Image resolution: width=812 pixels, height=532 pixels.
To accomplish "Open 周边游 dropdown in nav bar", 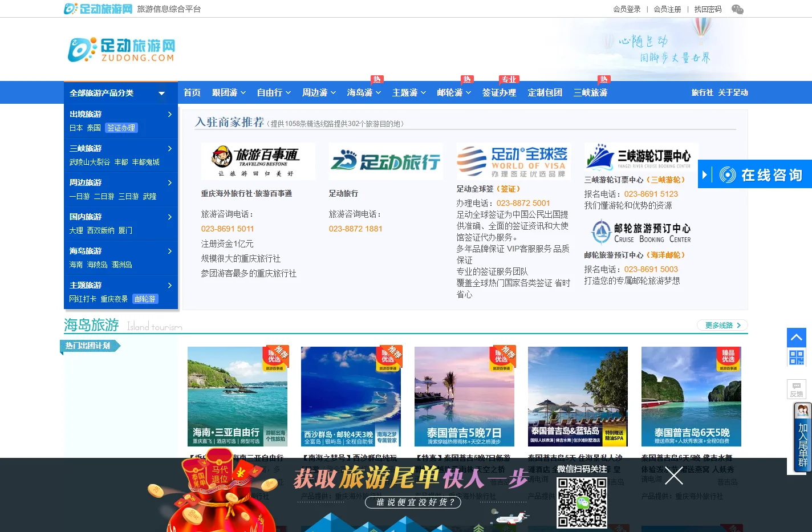I will 319,92.
